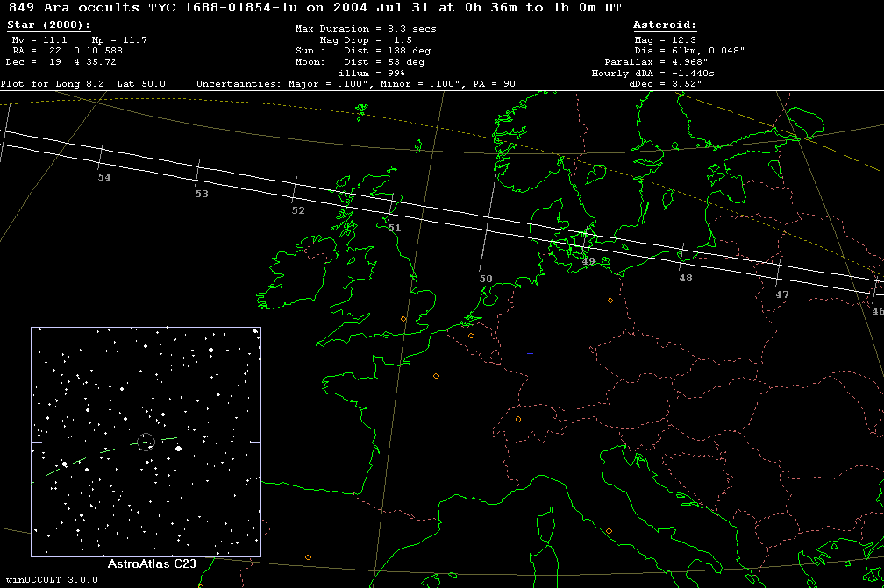Select the 48 minute time marker label
884x588 pixels.
[685, 278]
